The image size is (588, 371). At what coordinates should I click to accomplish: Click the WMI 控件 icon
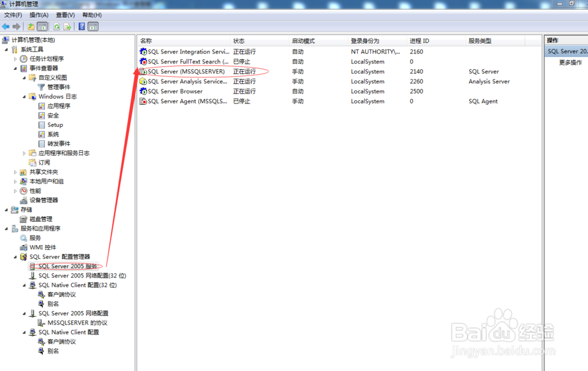point(24,247)
